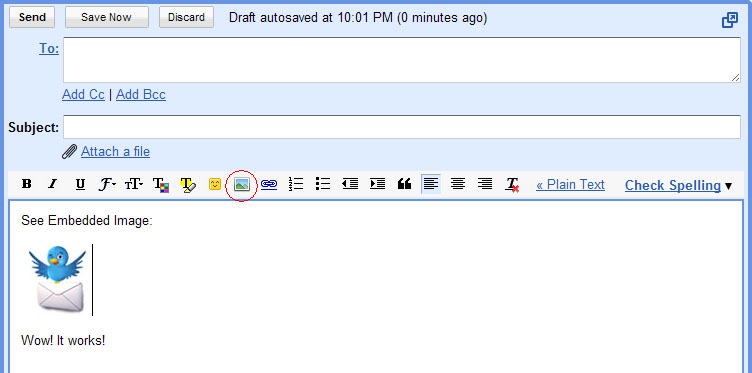Viewport: 752px width, 373px height.
Task: Add a Cc field
Action: tap(83, 94)
